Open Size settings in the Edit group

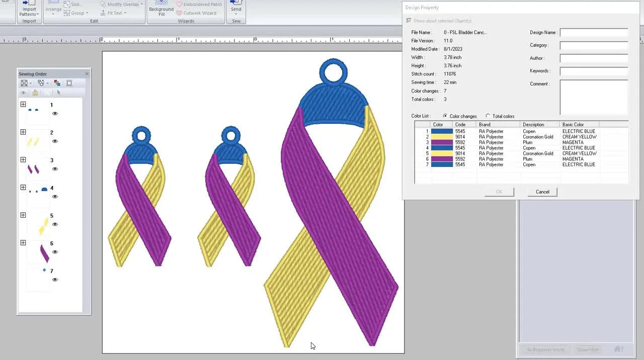(76, 4)
